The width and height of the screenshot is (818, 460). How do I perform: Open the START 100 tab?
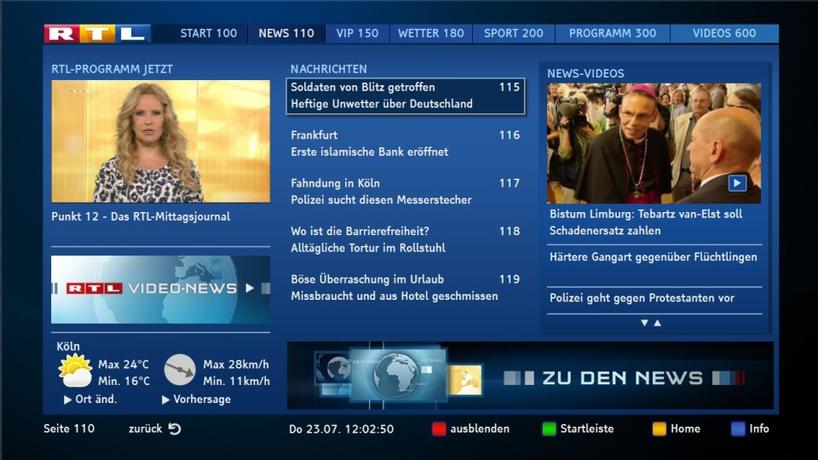coord(208,33)
